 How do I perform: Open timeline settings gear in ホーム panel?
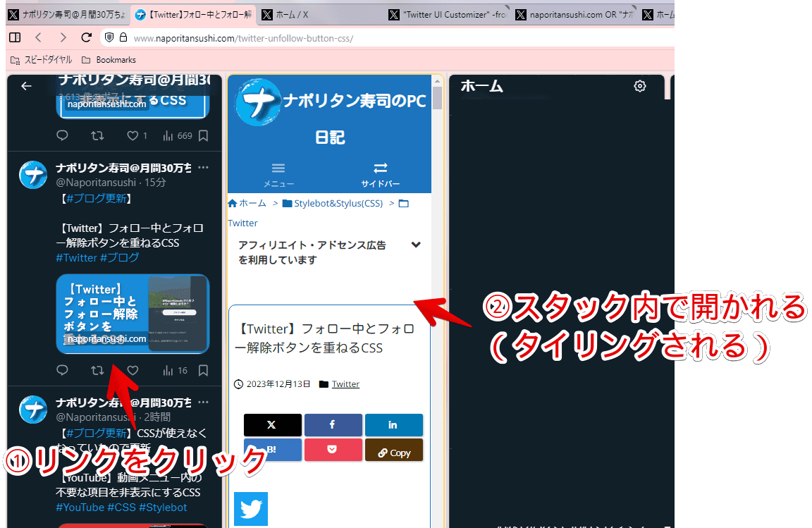pyautogui.click(x=640, y=86)
